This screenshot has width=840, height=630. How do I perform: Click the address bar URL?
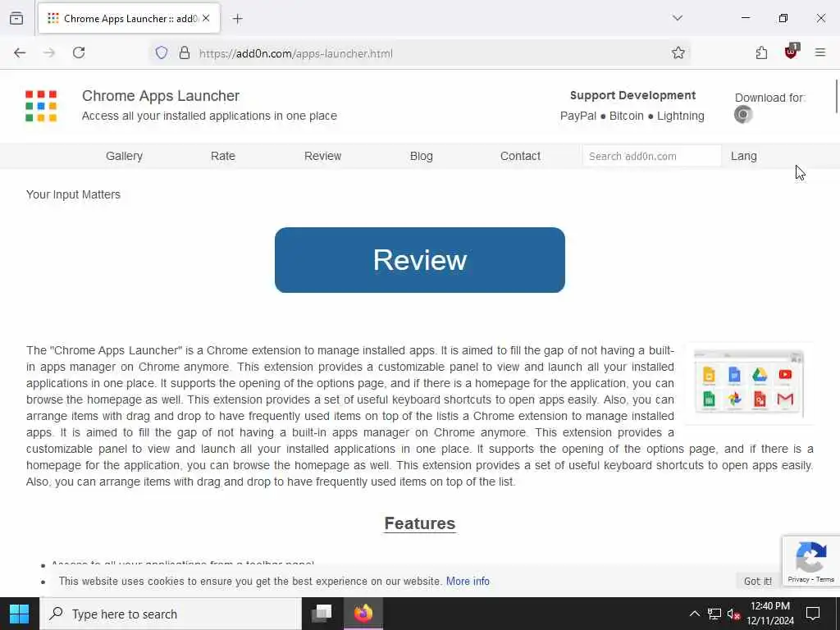[x=295, y=53]
